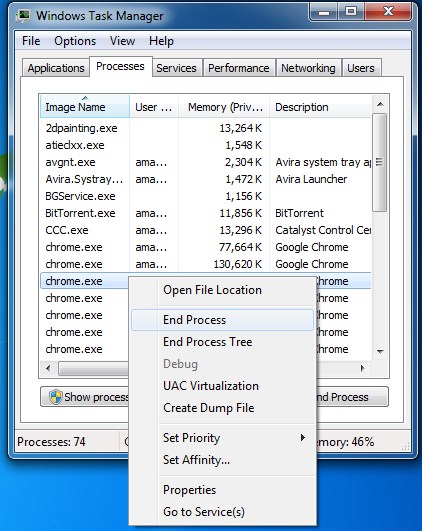Click the vertical scrollbar up arrow

click(380, 104)
